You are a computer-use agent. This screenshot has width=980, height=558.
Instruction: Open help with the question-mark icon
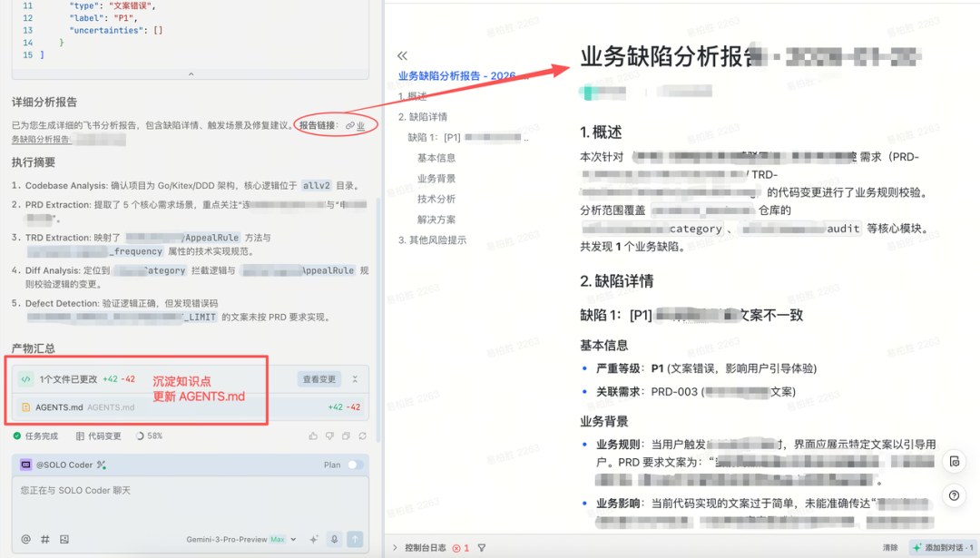coord(955,495)
